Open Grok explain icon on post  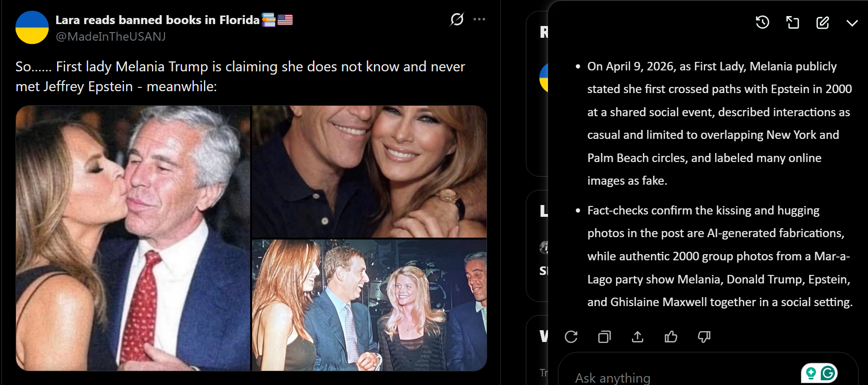[x=457, y=19]
